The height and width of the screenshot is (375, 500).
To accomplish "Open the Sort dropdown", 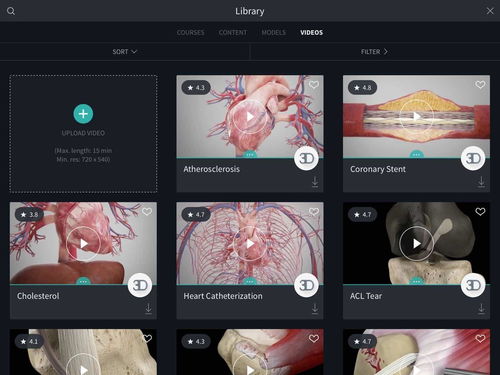I will click(x=125, y=52).
